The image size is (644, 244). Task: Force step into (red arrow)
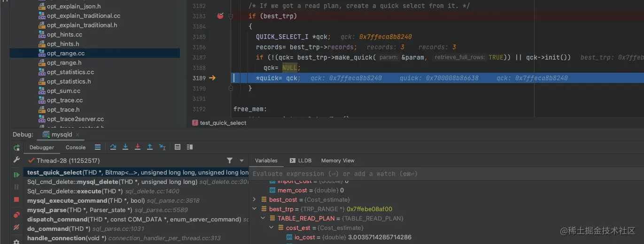(x=138, y=147)
